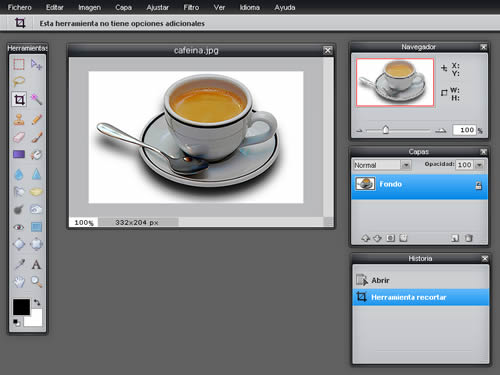Viewport: 500px width, 375px height.
Task: Open the Filtro menu
Action: [191, 7]
